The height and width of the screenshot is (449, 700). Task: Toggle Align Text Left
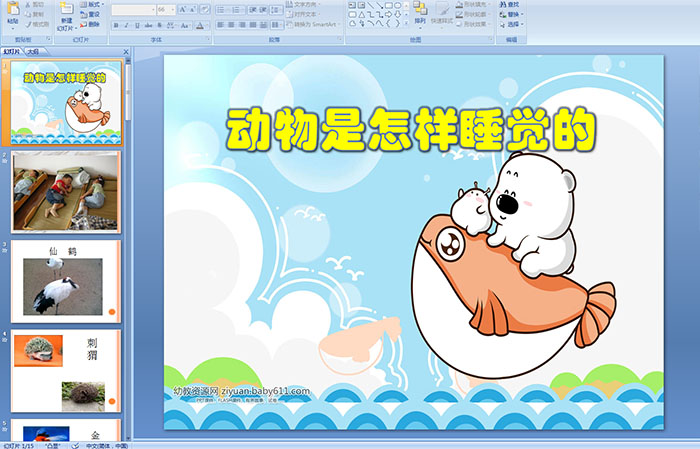tap(221, 25)
